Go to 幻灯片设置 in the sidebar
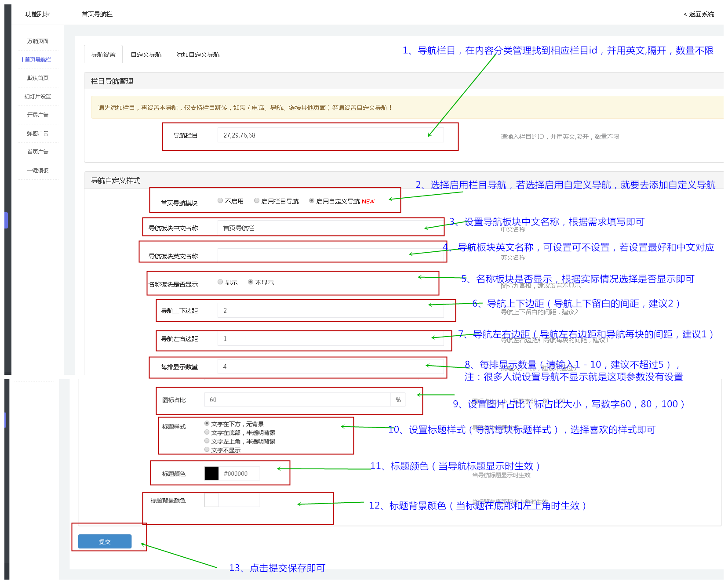This screenshot has width=728, height=584. pyautogui.click(x=38, y=96)
